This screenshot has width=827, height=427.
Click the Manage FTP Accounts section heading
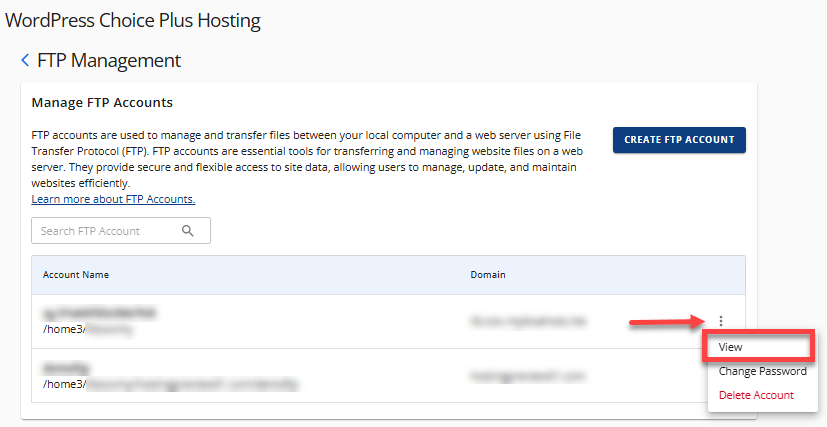click(102, 102)
